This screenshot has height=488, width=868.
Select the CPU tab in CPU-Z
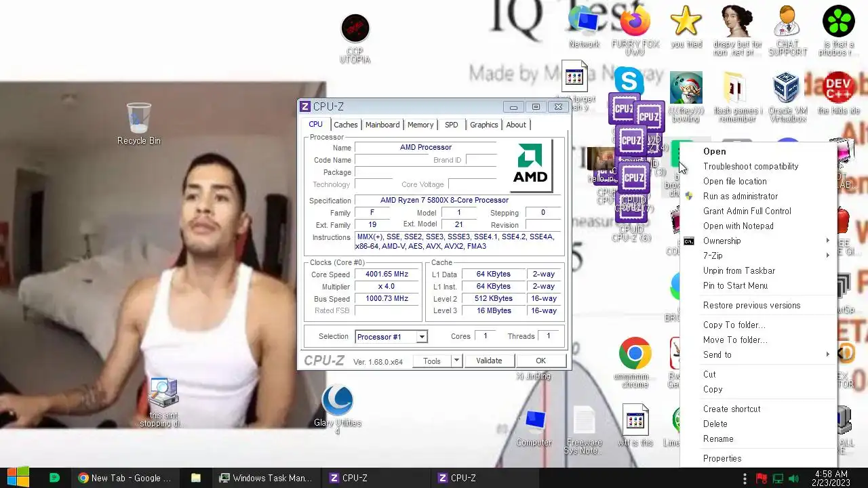[x=316, y=125]
